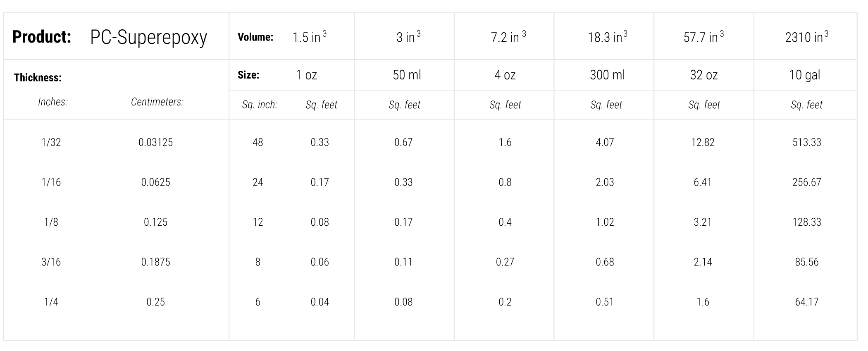Click the 12.82 value under 32 oz
The width and height of the screenshot is (868, 351).
[703, 142]
